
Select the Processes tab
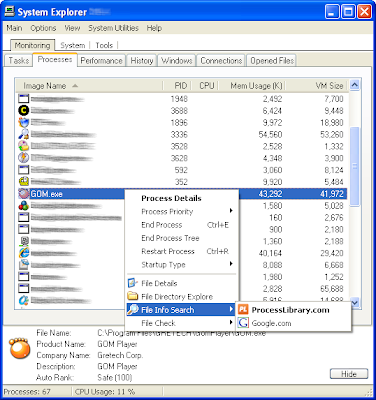point(55,59)
